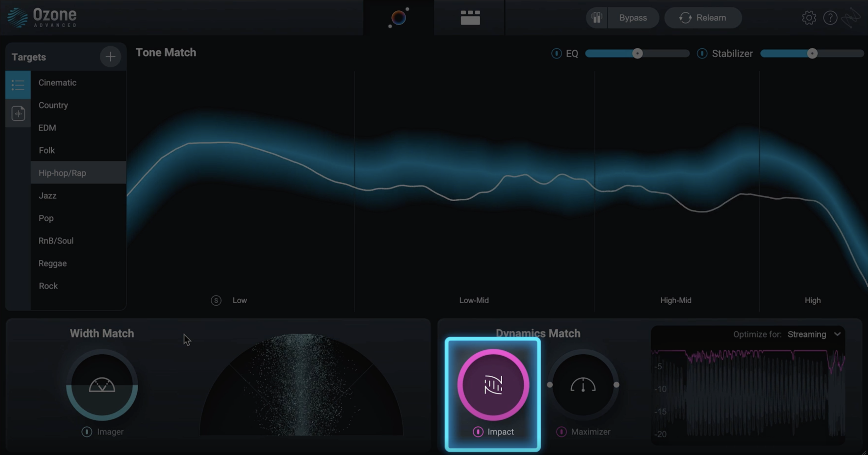Click the pink Impact dial
The width and height of the screenshot is (868, 455).
click(493, 385)
